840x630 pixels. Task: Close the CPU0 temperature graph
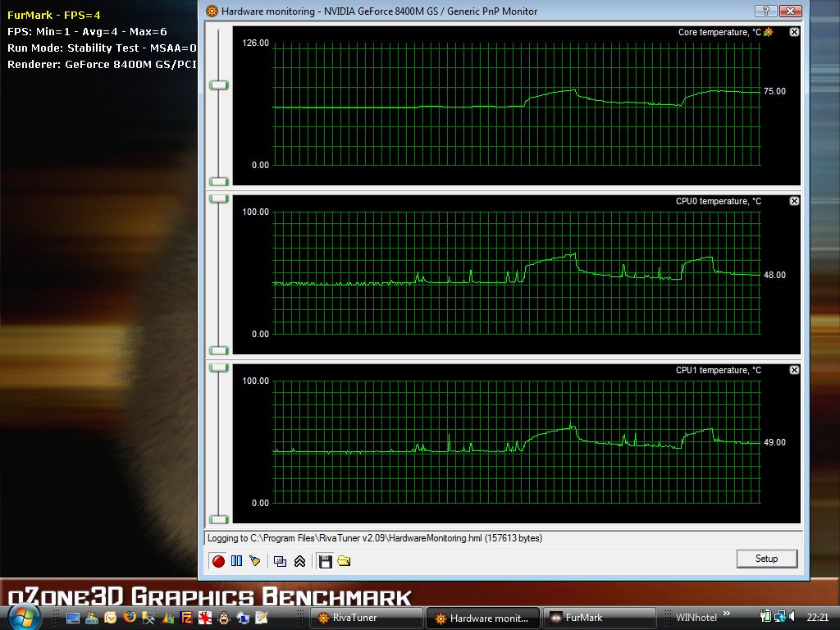794,201
